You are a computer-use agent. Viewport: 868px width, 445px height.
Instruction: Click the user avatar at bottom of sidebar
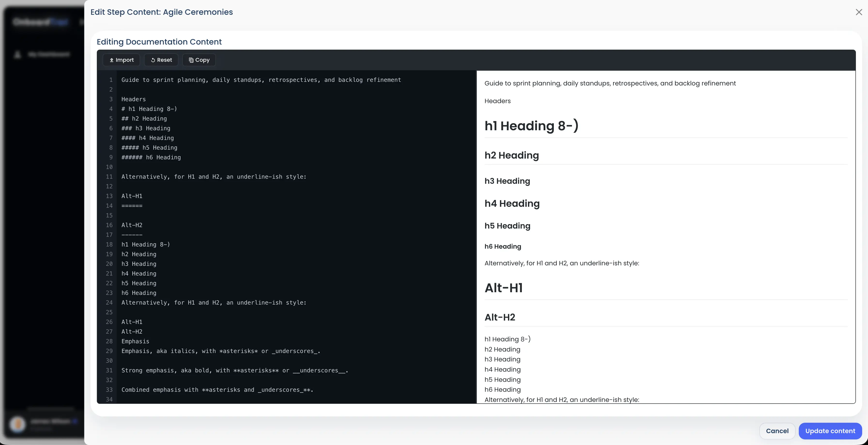point(18,425)
